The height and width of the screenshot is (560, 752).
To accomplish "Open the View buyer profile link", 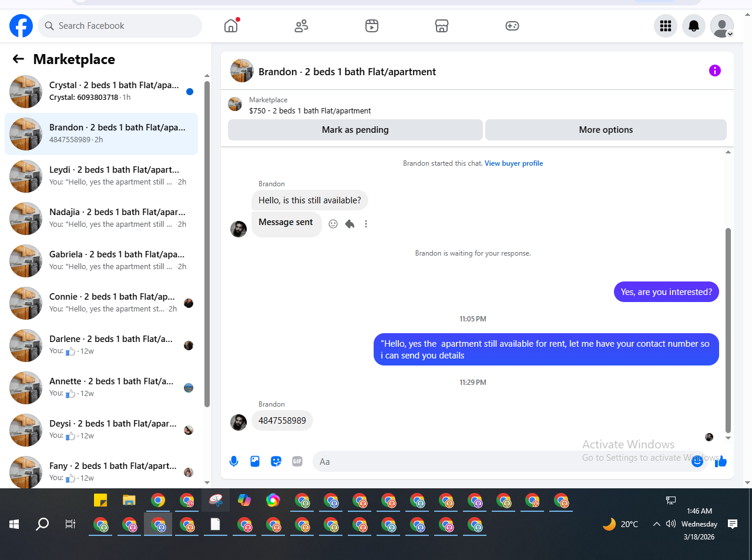I will click(513, 163).
